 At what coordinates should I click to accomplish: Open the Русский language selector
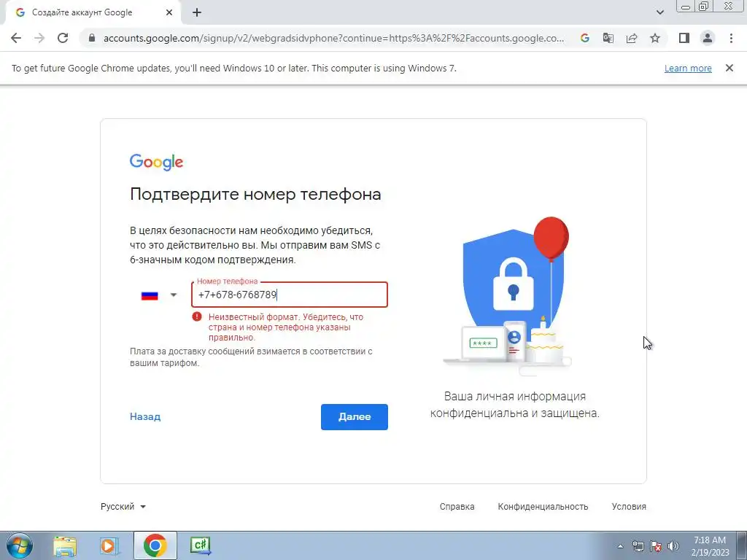pos(123,507)
